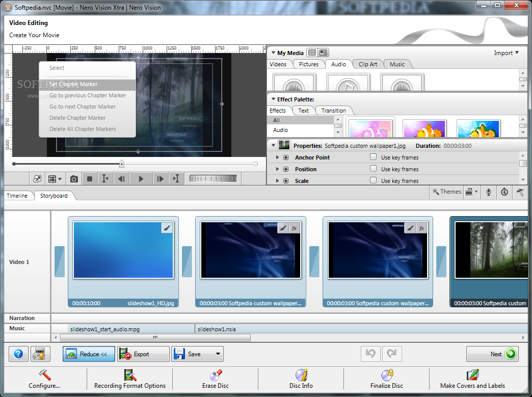Viewport: 532px width, 397px height.
Task: Collapse the Properties panel
Action: pyautogui.click(x=273, y=146)
